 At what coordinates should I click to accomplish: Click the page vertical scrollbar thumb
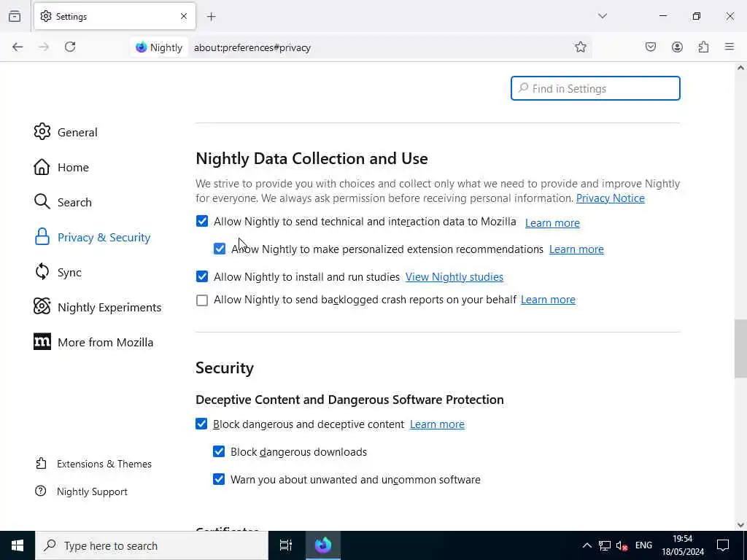pos(740,349)
